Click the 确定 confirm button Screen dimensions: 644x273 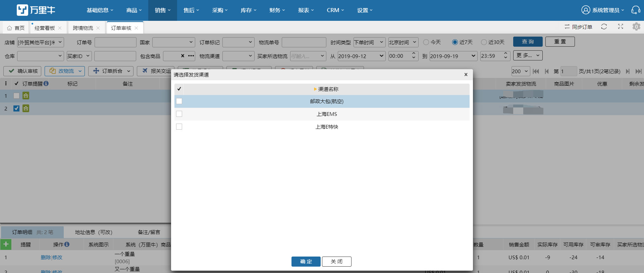[306, 262]
